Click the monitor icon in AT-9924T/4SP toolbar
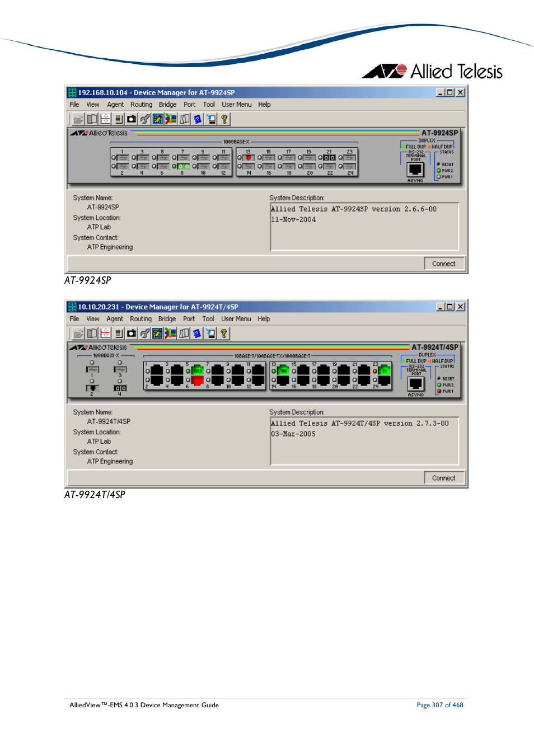Image resolution: width=534 pixels, height=756 pixels. coord(210,334)
